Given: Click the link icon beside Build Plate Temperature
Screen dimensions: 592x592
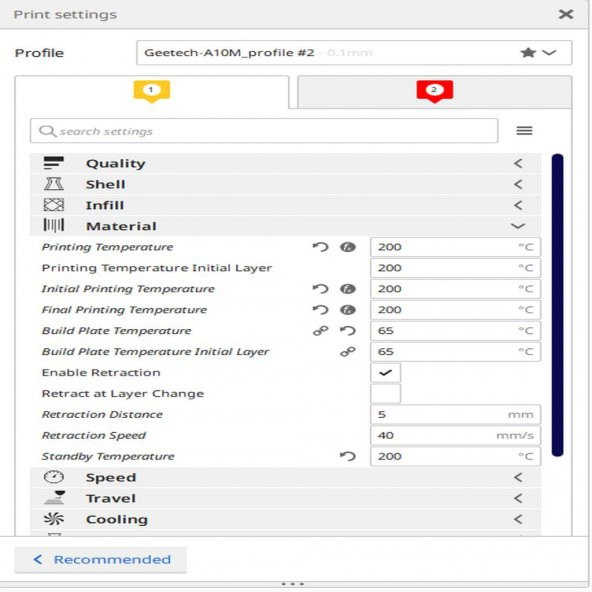Looking at the screenshot, I should [321, 331].
